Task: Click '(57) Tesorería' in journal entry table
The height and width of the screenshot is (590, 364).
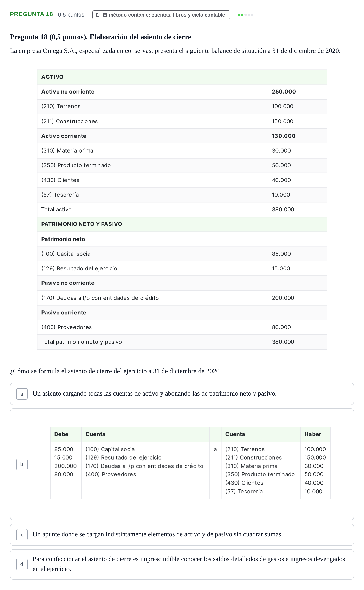Action: tap(244, 491)
